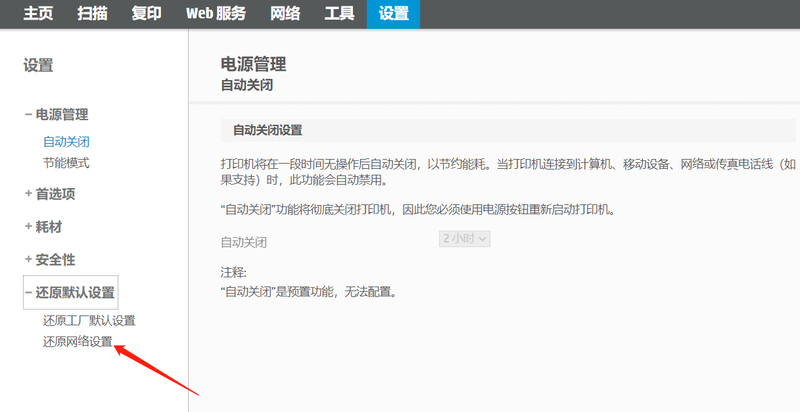The image size is (800, 412).
Task: Collapse the 还原默认设置 section
Action: tap(69, 293)
